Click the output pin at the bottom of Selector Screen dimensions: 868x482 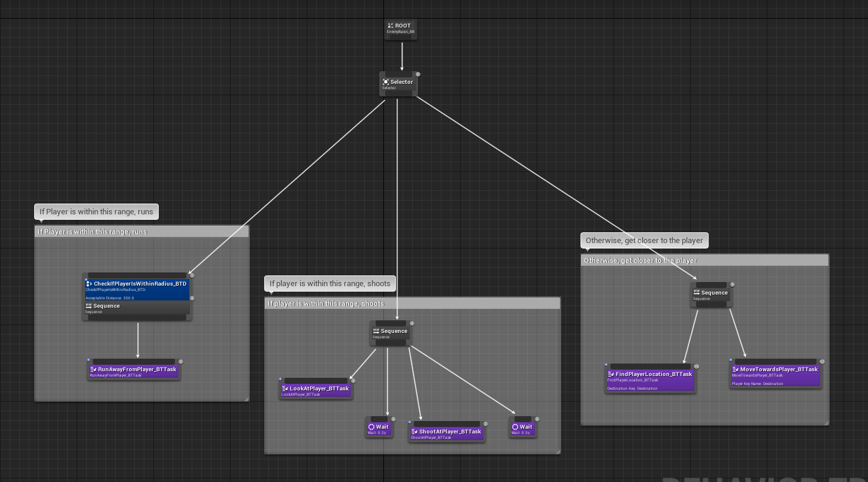coord(398,93)
